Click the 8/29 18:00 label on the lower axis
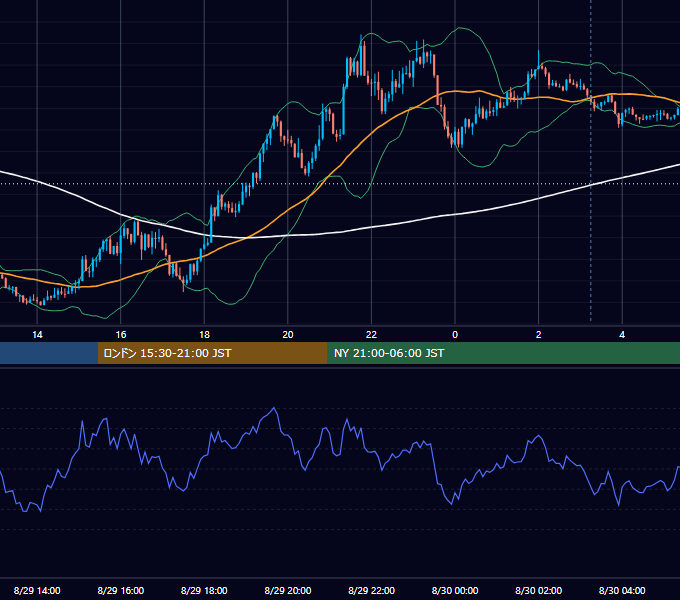The image size is (680, 600). tap(204, 590)
